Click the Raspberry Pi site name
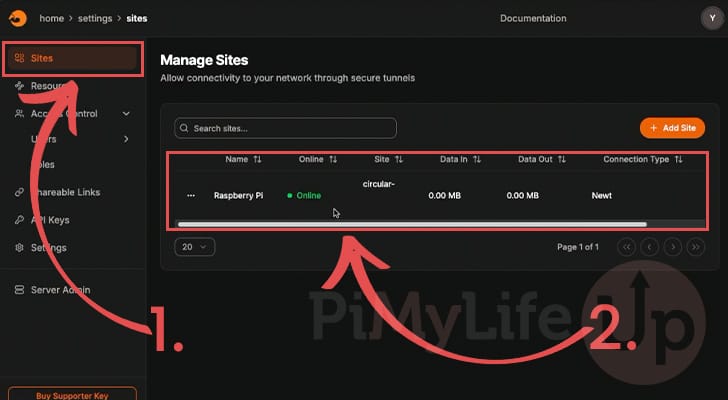728x400 pixels. tap(238, 196)
